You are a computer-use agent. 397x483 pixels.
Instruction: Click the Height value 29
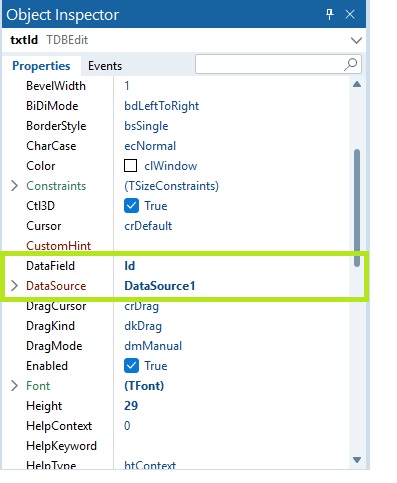(x=131, y=406)
